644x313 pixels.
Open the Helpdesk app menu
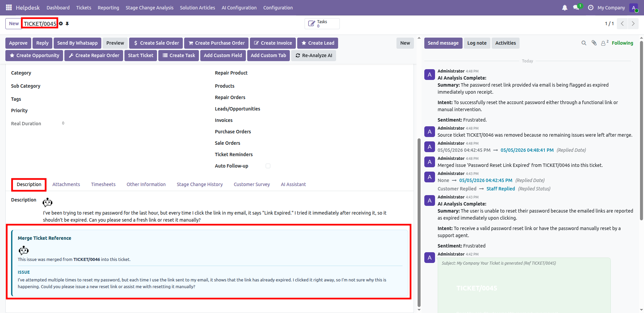pos(28,8)
